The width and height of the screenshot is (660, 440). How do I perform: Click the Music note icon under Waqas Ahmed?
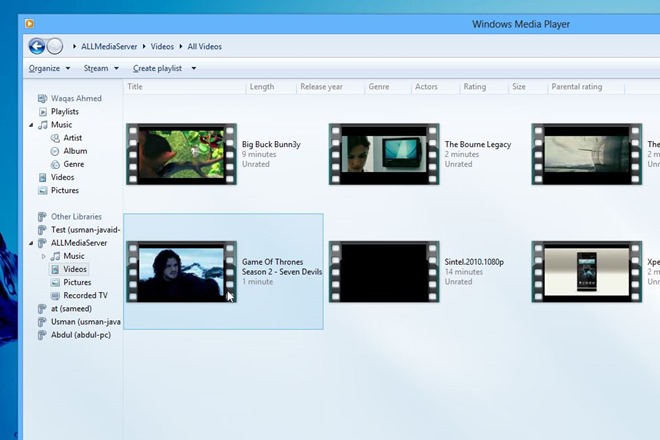point(43,125)
